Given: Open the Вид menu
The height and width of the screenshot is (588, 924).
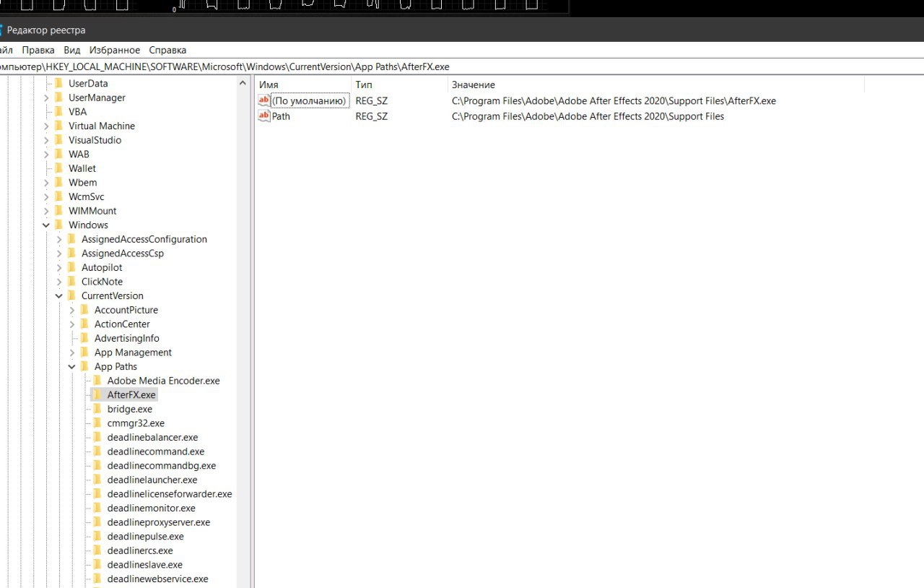Looking at the screenshot, I should [72, 50].
